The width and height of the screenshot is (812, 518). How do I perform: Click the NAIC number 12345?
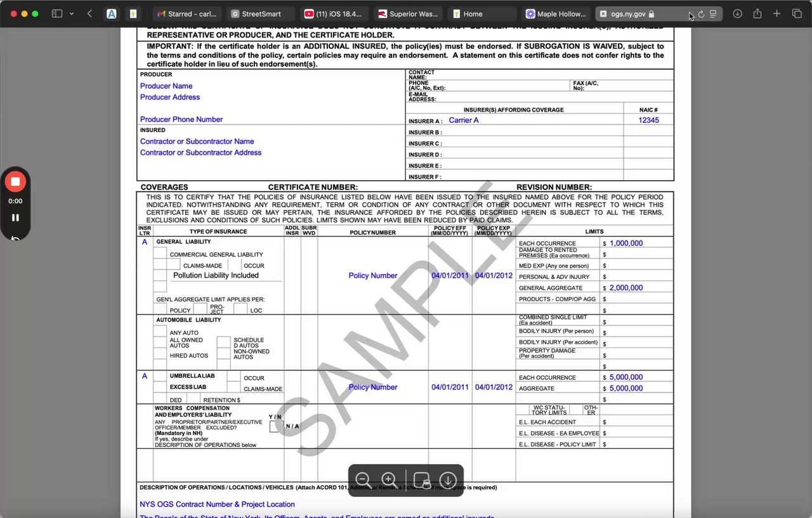coord(648,120)
